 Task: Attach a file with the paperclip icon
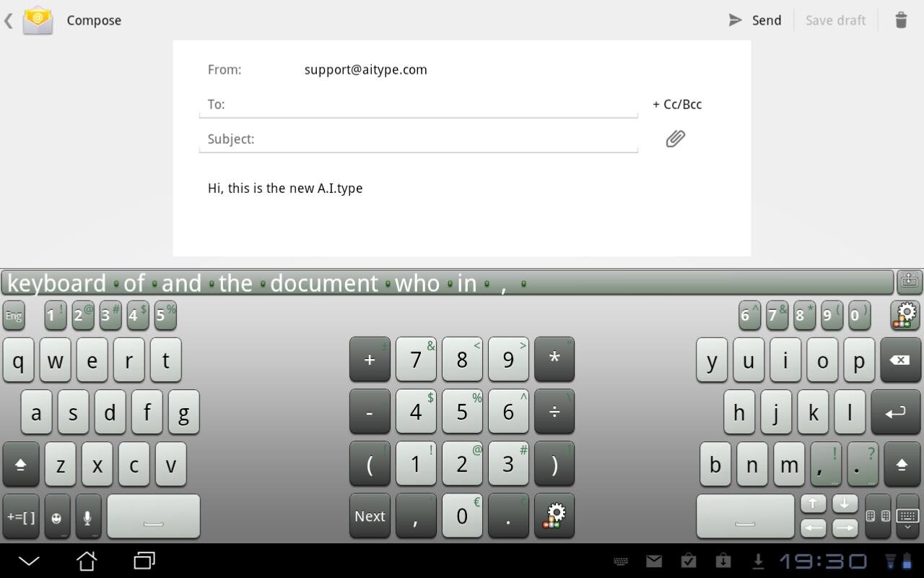(x=675, y=139)
